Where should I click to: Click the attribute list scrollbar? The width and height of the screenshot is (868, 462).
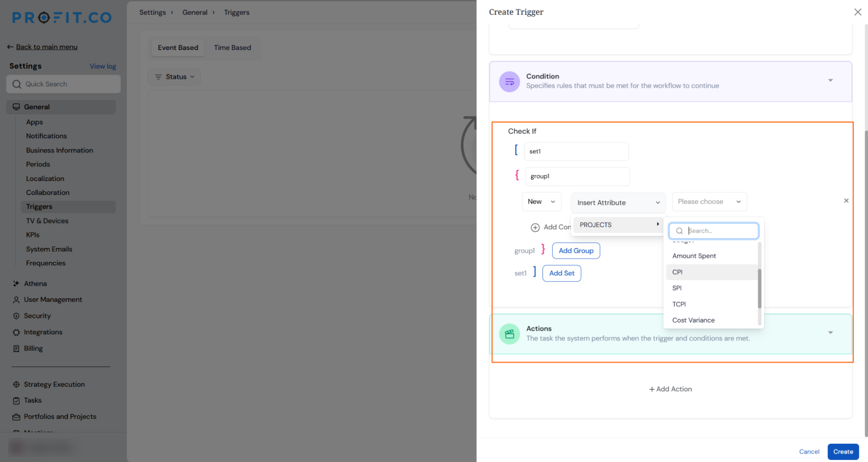coord(759,288)
